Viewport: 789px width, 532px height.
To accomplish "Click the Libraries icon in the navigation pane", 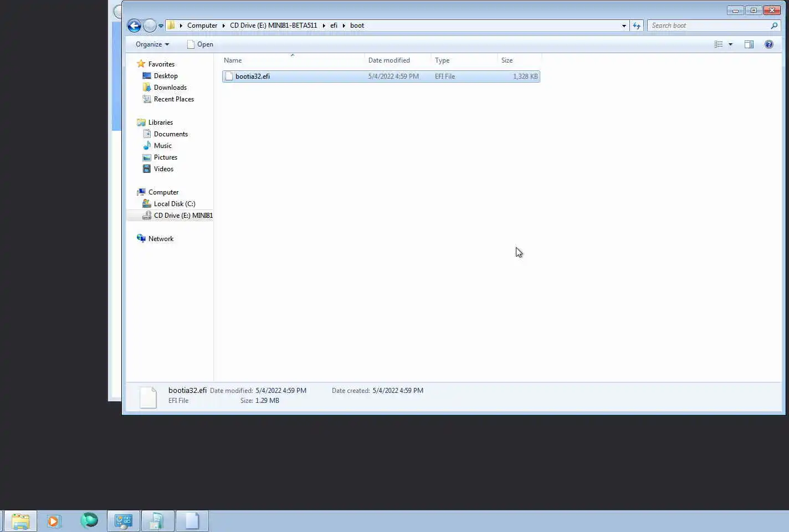I will pos(141,122).
